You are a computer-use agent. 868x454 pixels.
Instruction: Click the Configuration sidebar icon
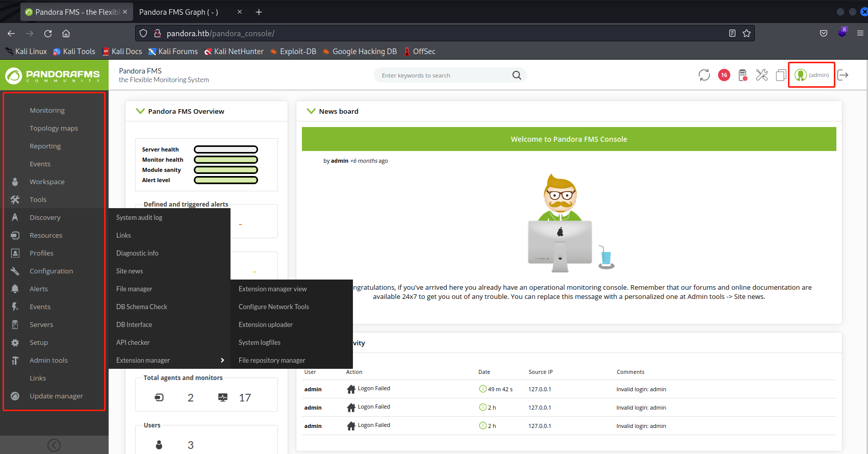coord(15,271)
